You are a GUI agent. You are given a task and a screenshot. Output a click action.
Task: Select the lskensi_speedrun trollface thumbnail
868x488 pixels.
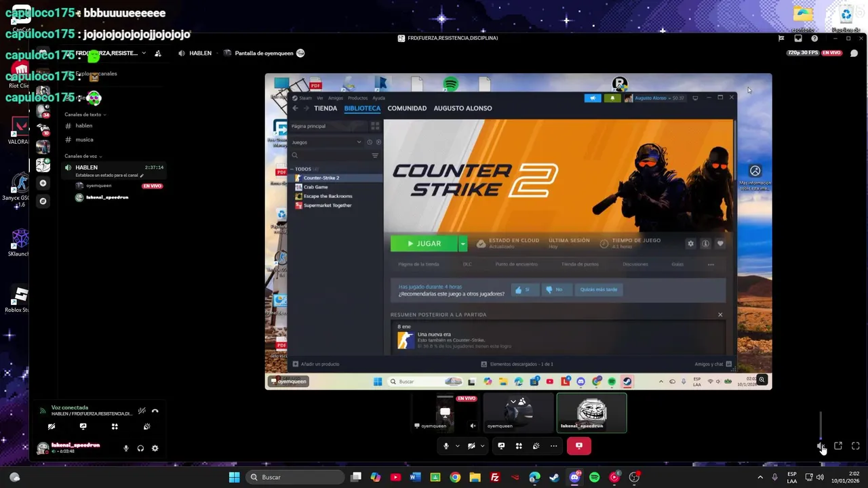(x=591, y=413)
